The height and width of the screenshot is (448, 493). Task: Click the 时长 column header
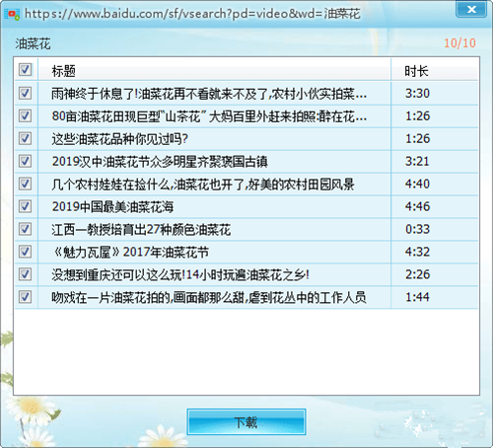tap(416, 71)
